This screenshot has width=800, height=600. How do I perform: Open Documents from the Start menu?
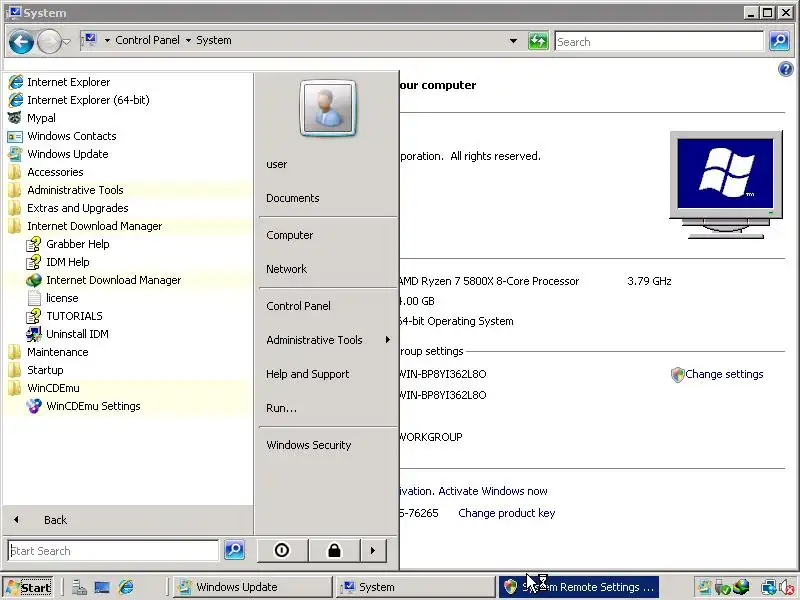point(292,198)
